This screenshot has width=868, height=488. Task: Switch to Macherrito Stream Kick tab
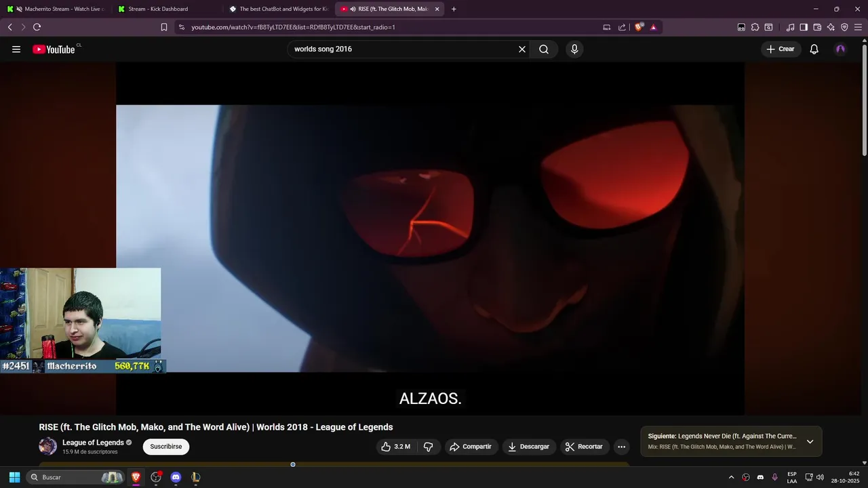click(56, 9)
